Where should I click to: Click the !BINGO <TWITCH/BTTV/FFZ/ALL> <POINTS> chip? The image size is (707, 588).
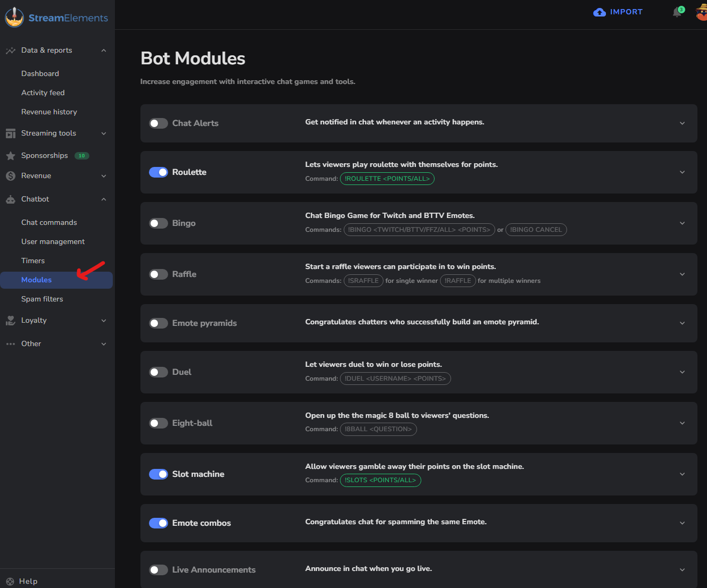tap(419, 230)
